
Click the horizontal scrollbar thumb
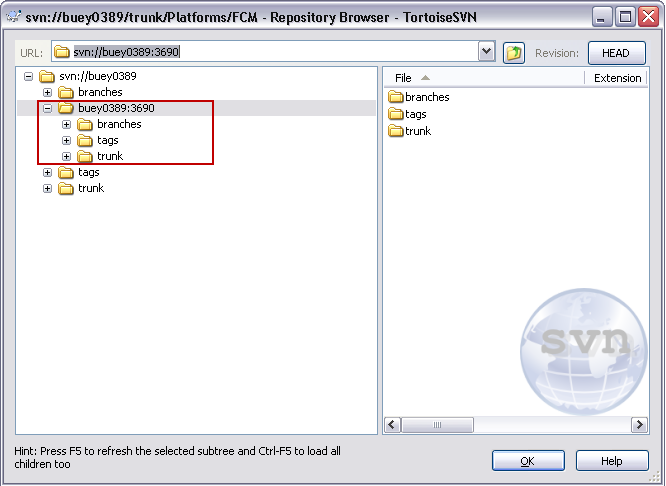(437, 425)
